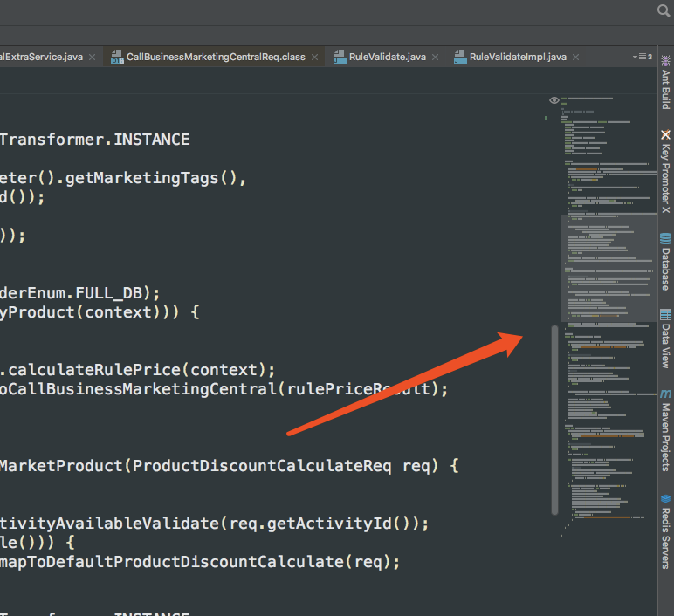Open the Key Promoter X panel

[x=665, y=171]
